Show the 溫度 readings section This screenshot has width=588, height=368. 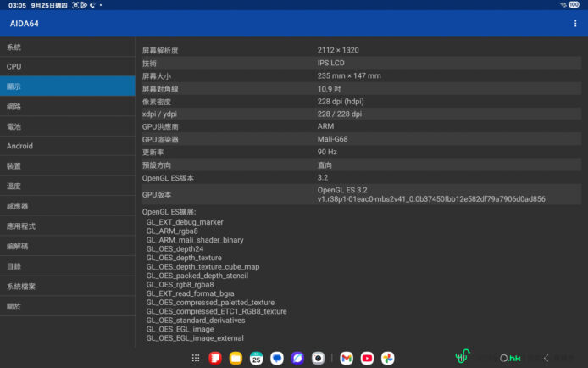[x=68, y=186]
